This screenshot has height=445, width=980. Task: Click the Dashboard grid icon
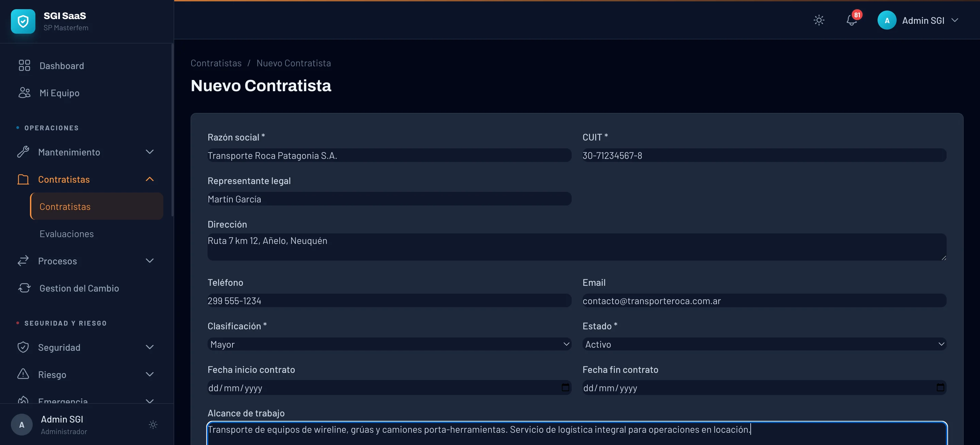tap(24, 65)
